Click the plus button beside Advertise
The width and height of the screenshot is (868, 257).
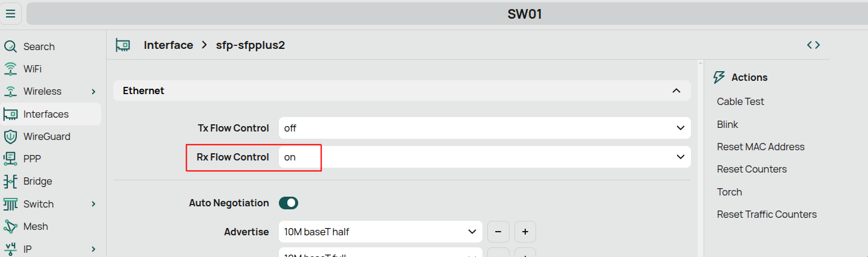click(525, 232)
